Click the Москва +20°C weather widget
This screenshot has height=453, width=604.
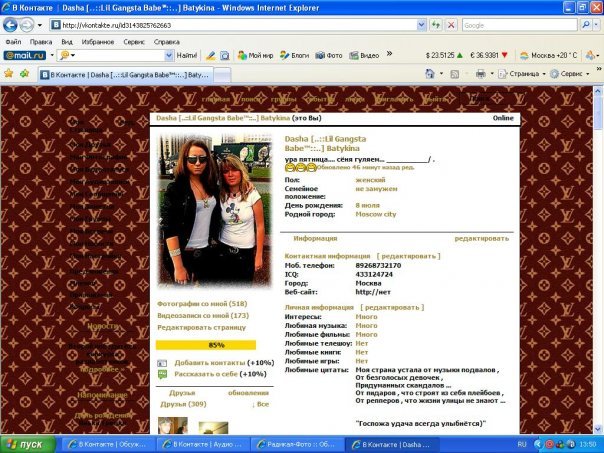coord(548,55)
